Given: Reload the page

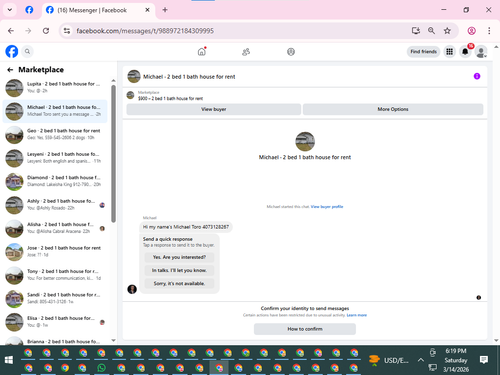Looking at the screenshot, I should click(x=46, y=31).
